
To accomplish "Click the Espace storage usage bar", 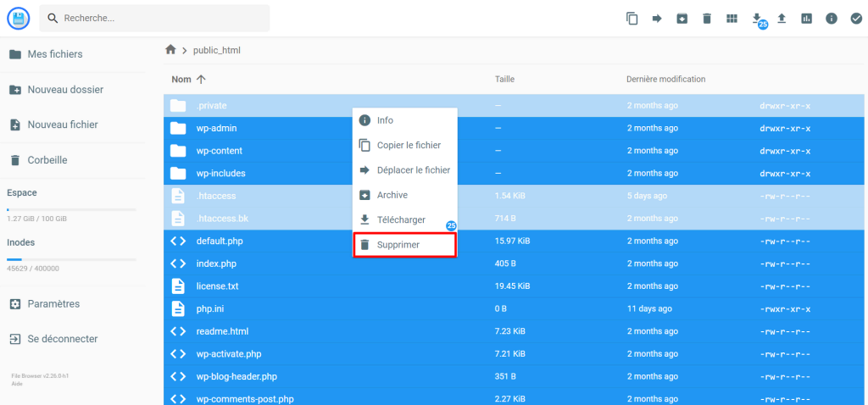I will click(x=70, y=209).
